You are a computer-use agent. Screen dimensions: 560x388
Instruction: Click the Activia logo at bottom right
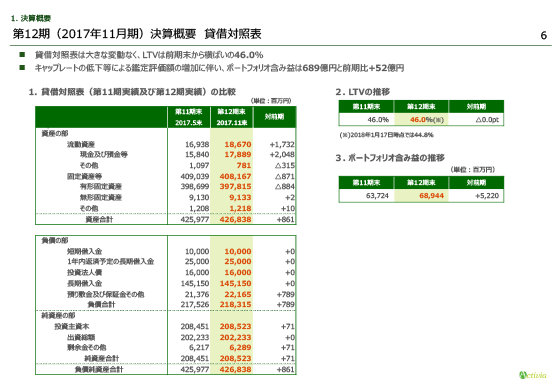click(532, 375)
